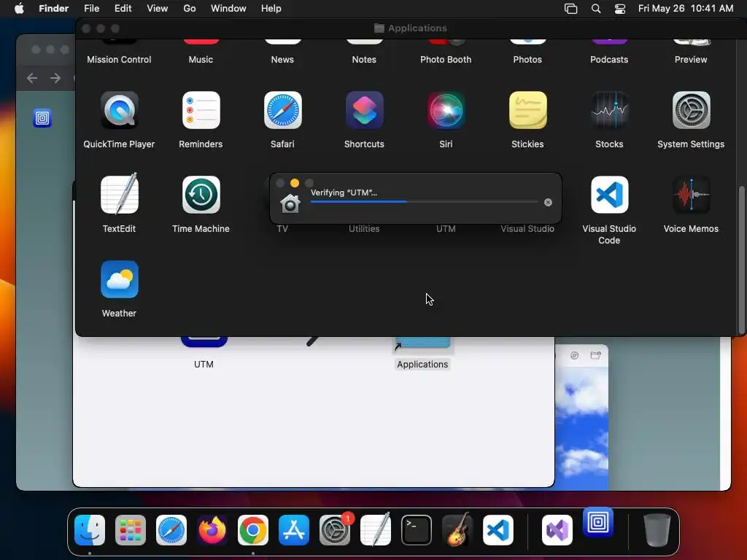Open Launchpad from the Dock

131,530
